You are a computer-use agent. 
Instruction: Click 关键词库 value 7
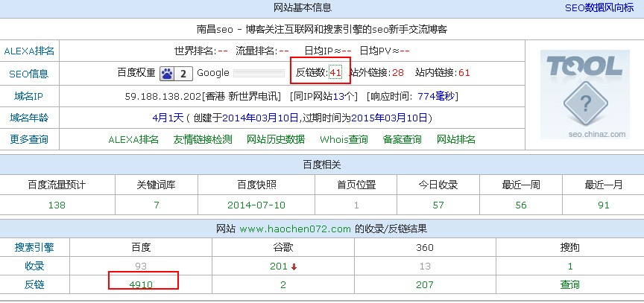pyautogui.click(x=157, y=205)
